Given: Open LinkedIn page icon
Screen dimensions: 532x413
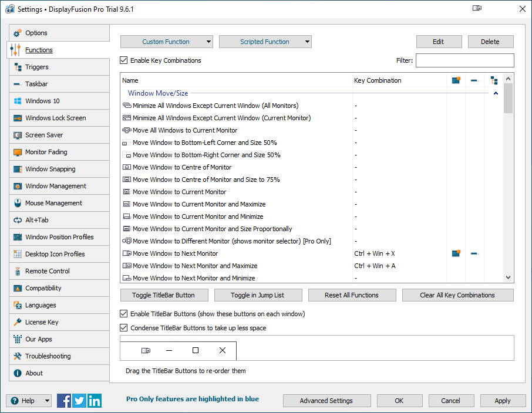Looking at the screenshot, I should click(x=95, y=401).
